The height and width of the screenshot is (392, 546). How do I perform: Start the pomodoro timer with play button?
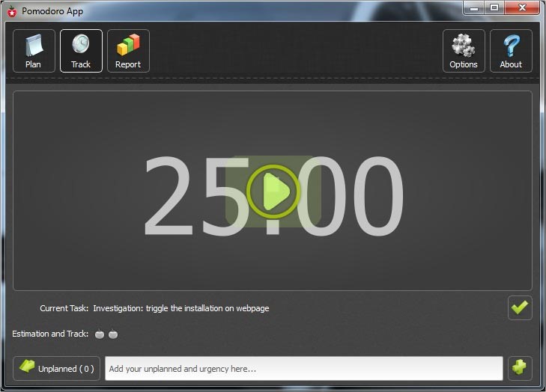click(273, 192)
